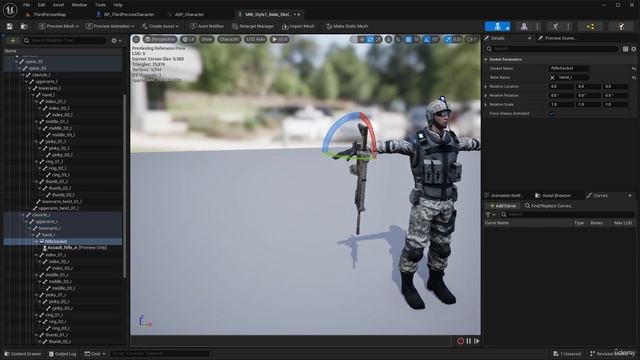Open the Help menu
640x360 pixels.
[x=118, y=5]
